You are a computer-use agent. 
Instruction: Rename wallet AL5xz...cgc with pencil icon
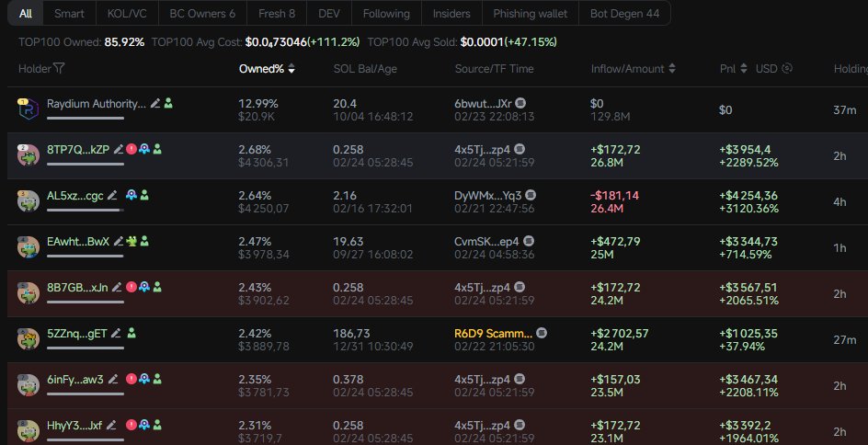(112, 196)
